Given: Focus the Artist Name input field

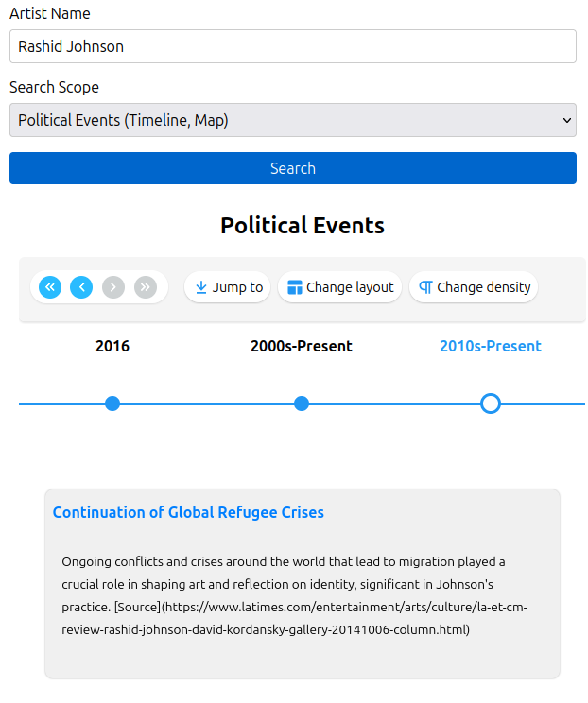Looking at the screenshot, I should 293,46.
